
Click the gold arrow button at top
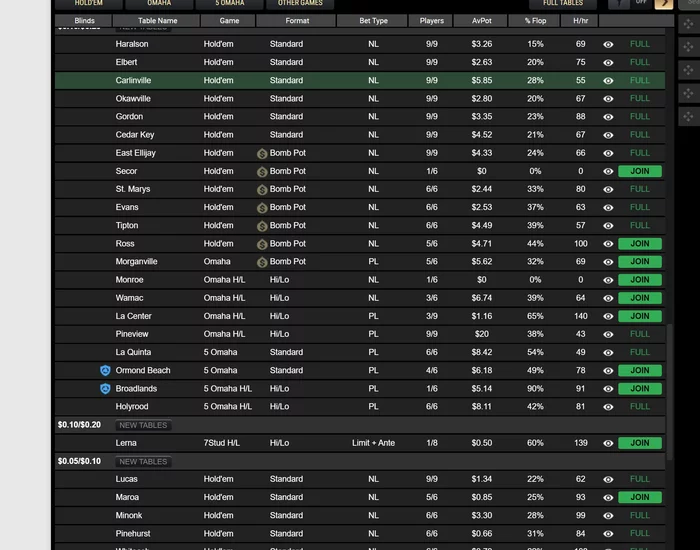(x=664, y=4)
